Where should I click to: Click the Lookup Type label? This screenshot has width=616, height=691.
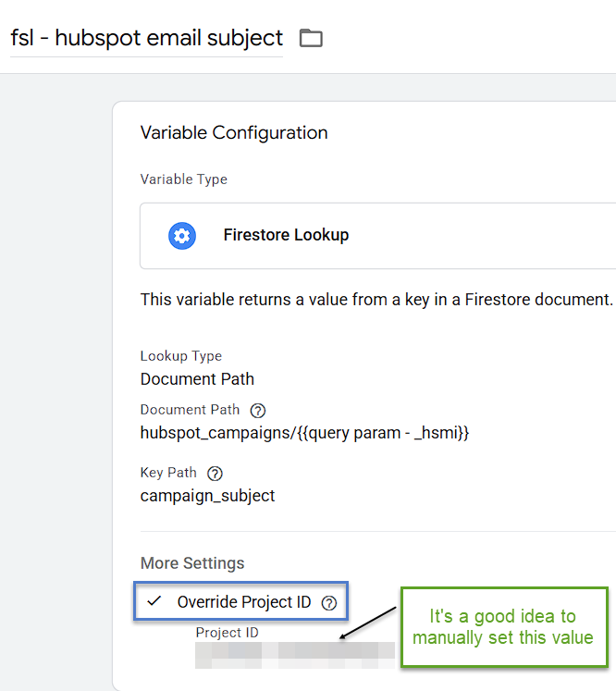click(x=181, y=356)
